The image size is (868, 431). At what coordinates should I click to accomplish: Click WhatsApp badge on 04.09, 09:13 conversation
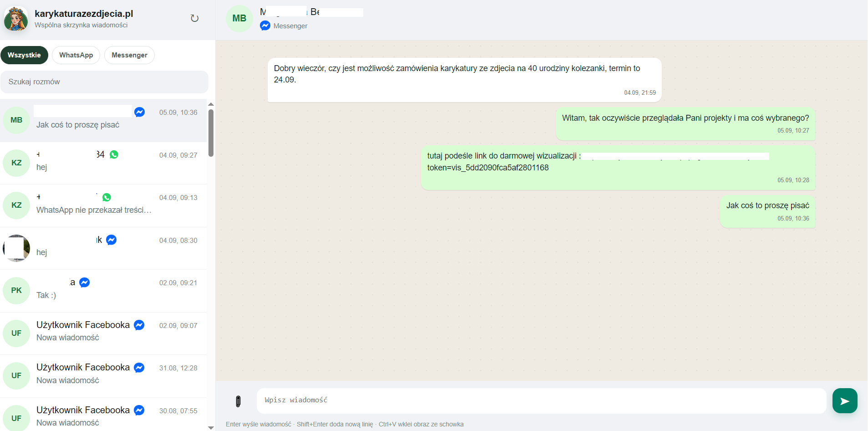(x=107, y=197)
